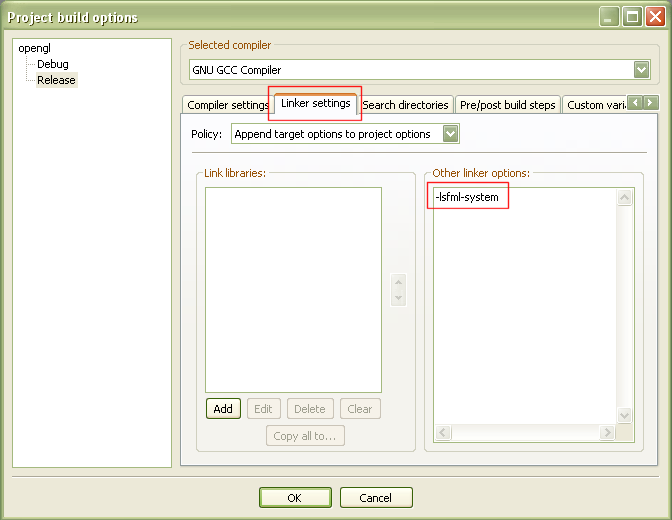Maximize the Project build options window
This screenshot has height=520, width=672.
632,17
